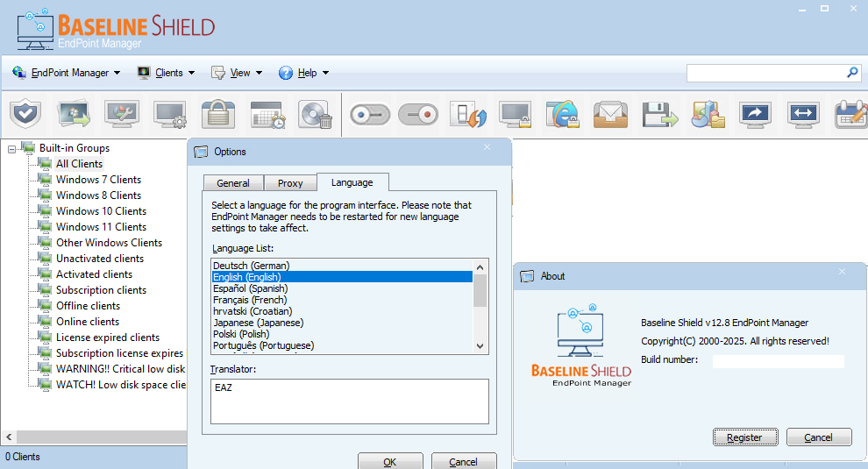The image size is (868, 469).
Task: Click dropdown arrow beside EndPoint Manager menu
Action: tap(117, 73)
